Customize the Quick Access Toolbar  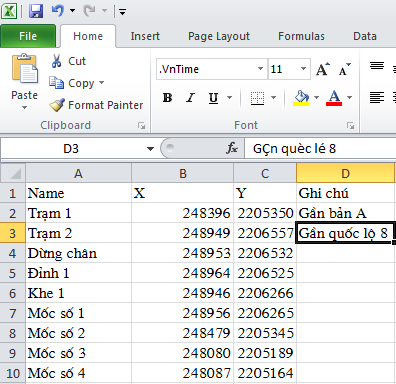click(122, 13)
